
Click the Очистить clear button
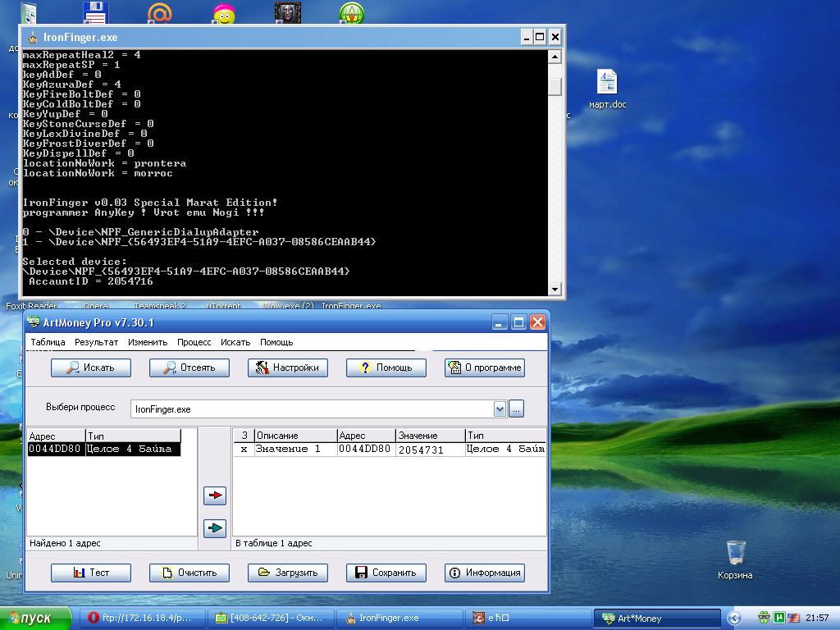189,573
